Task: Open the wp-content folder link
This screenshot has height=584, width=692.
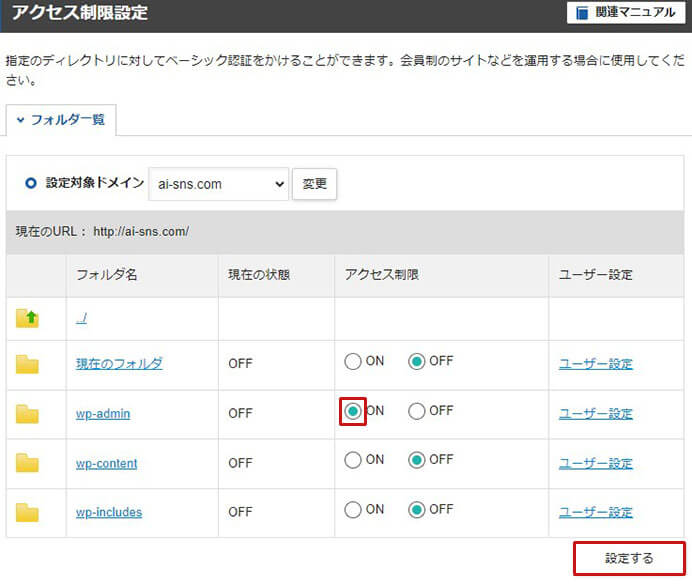Action: tap(106, 463)
